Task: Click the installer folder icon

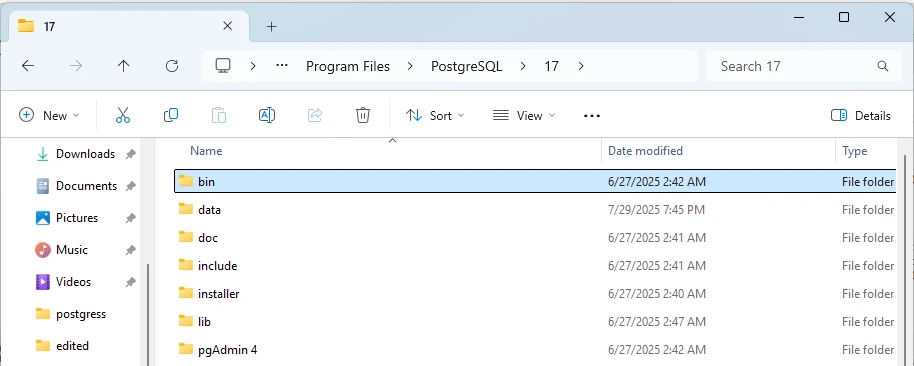Action: [x=186, y=293]
